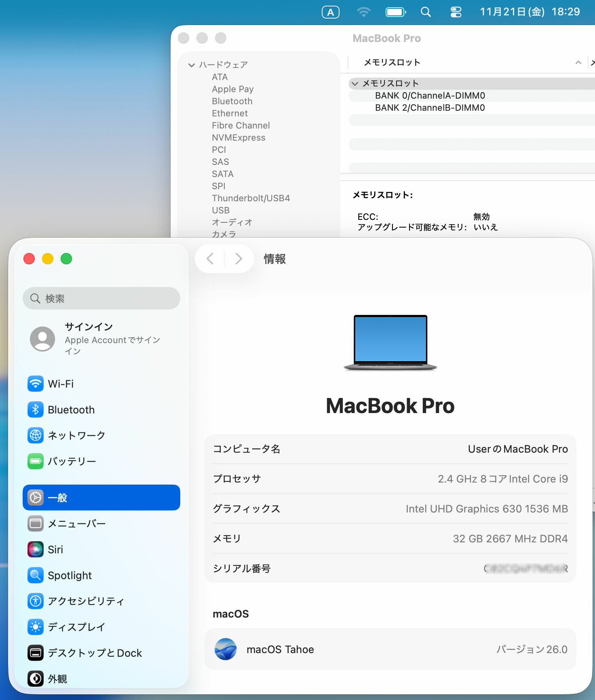
Task: Select NVMExpress in hardware list
Action: coord(238,137)
